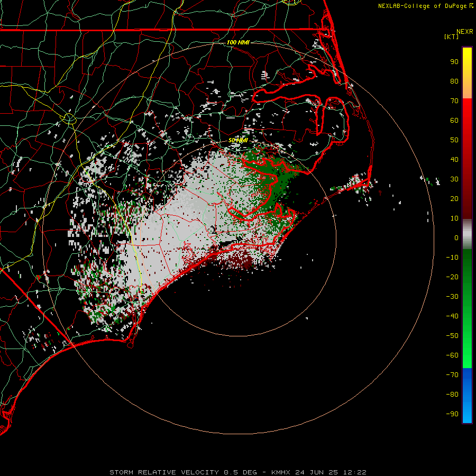Screen dimensions: 476x476
Task: Click the -60 value on the velocity scale
Action: [x=452, y=355]
